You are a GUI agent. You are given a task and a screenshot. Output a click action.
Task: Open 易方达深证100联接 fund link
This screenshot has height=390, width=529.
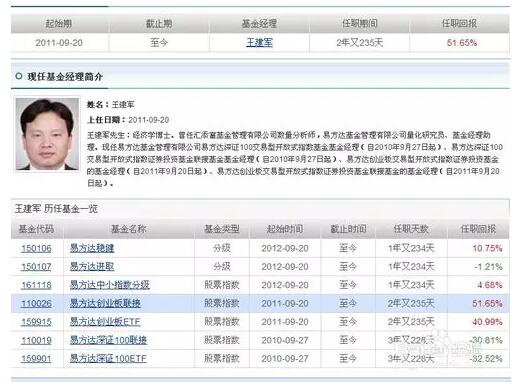(x=108, y=340)
